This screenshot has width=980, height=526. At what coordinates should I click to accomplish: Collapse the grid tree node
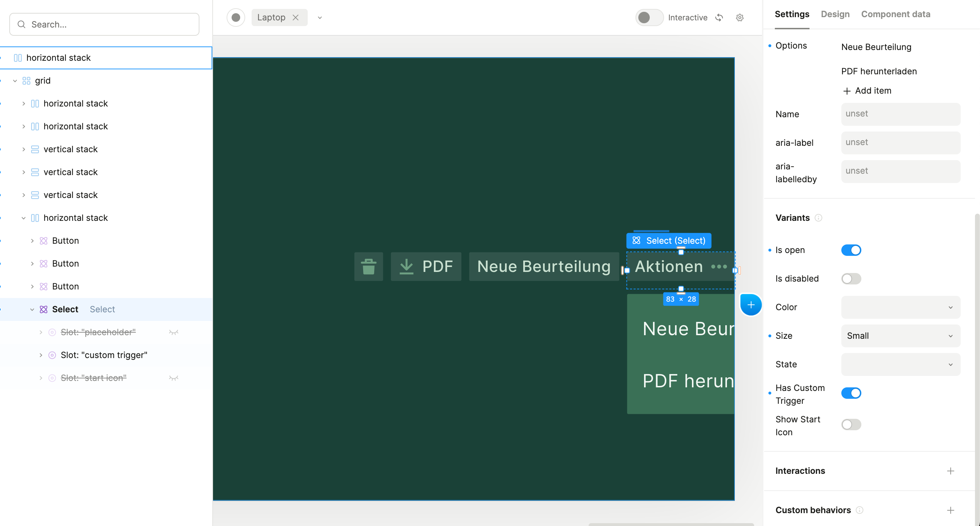15,81
